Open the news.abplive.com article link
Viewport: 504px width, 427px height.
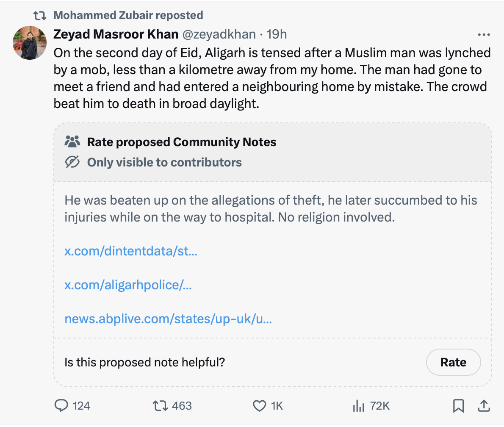pyautogui.click(x=168, y=319)
